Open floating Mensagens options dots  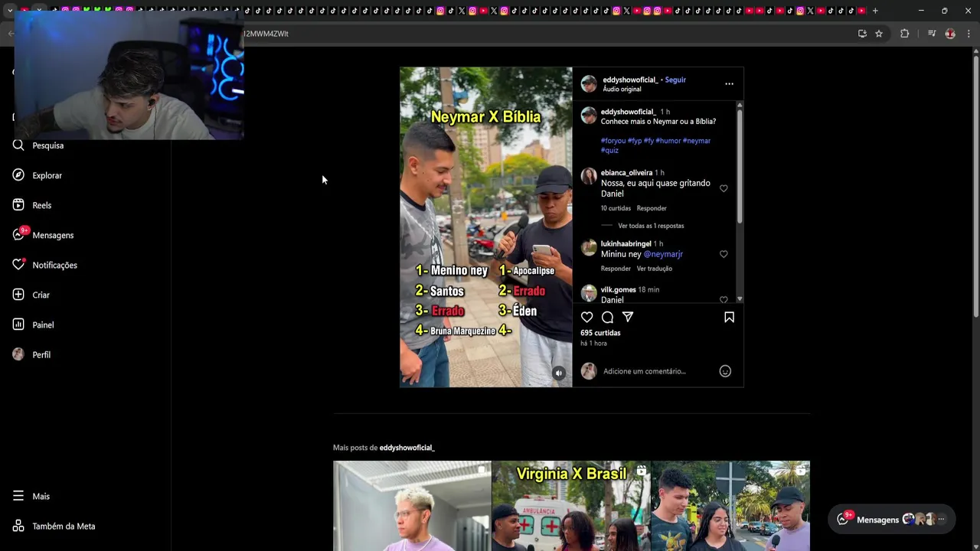(942, 520)
